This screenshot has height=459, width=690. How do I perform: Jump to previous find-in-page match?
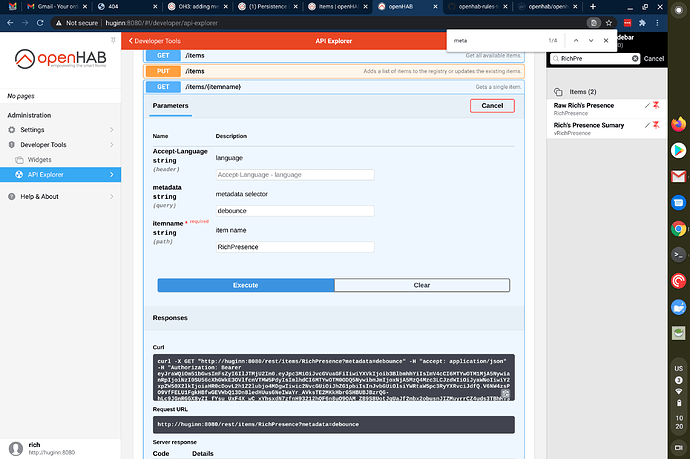click(576, 40)
